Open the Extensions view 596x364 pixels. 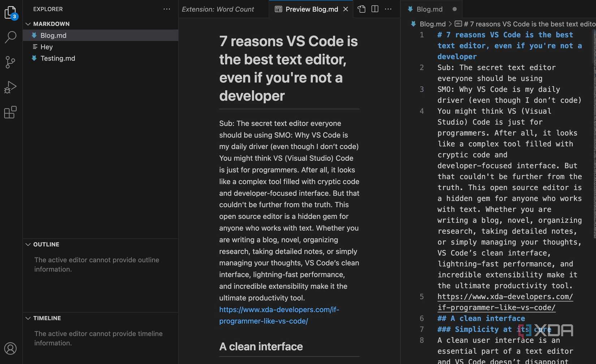(x=10, y=112)
